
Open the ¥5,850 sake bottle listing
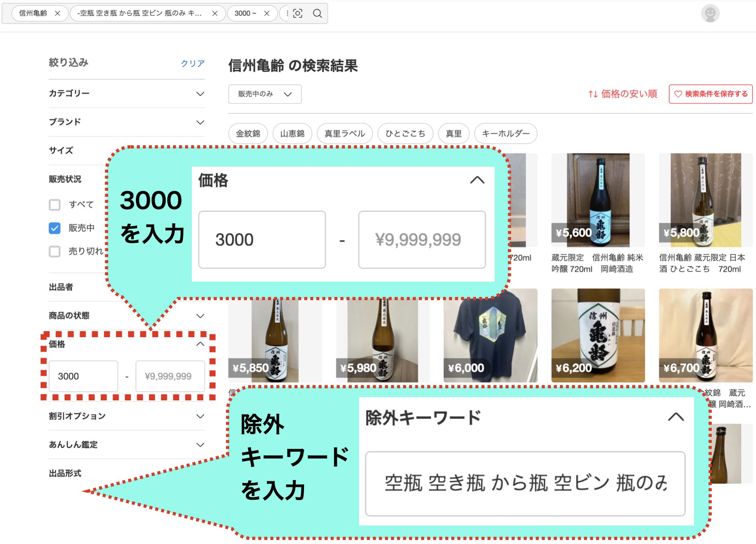pyautogui.click(x=275, y=341)
